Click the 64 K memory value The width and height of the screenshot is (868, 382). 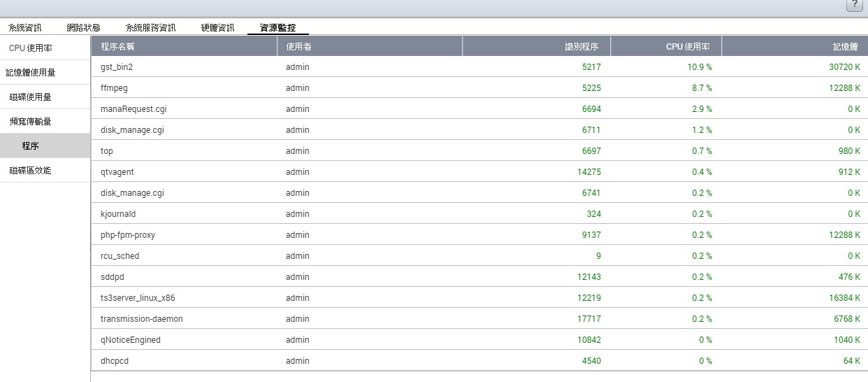pyautogui.click(x=852, y=361)
